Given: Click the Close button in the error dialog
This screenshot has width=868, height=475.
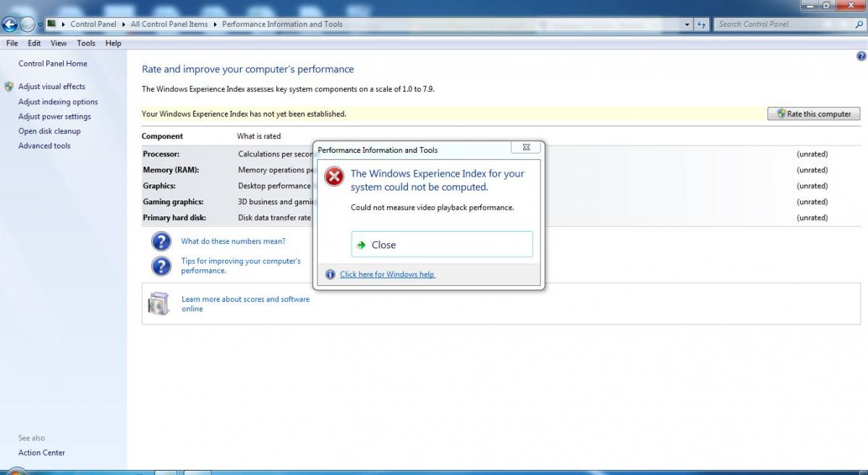Looking at the screenshot, I should [x=442, y=245].
